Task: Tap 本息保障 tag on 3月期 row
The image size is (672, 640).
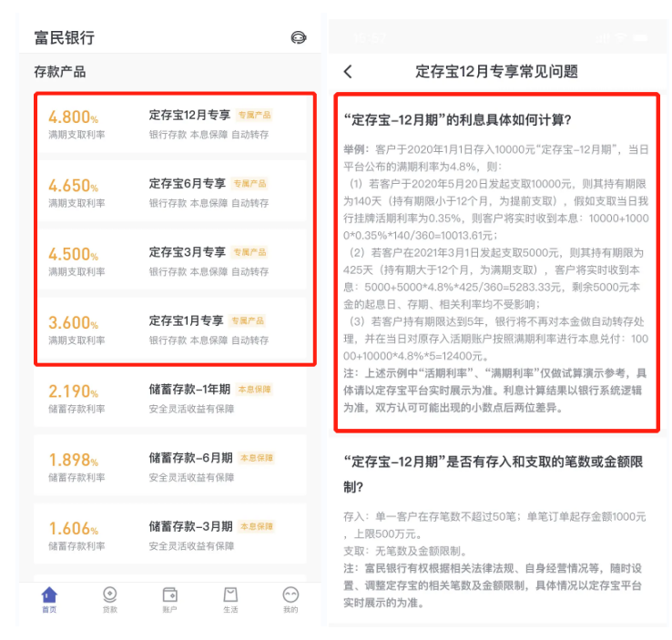Action: point(257,526)
